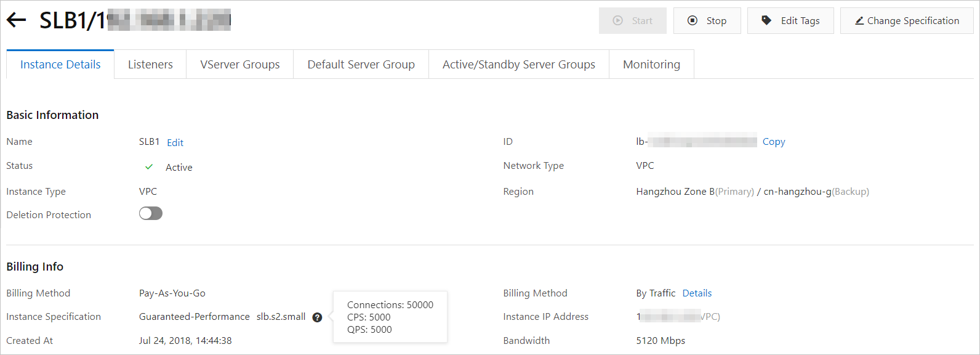Switch to the Listeners tab
The image size is (980, 355).
pyautogui.click(x=150, y=64)
